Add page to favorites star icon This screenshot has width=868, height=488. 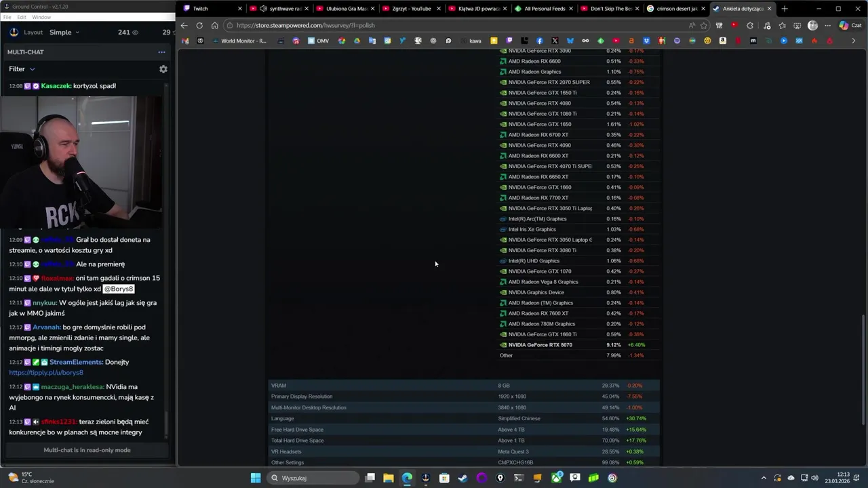pyautogui.click(x=704, y=25)
